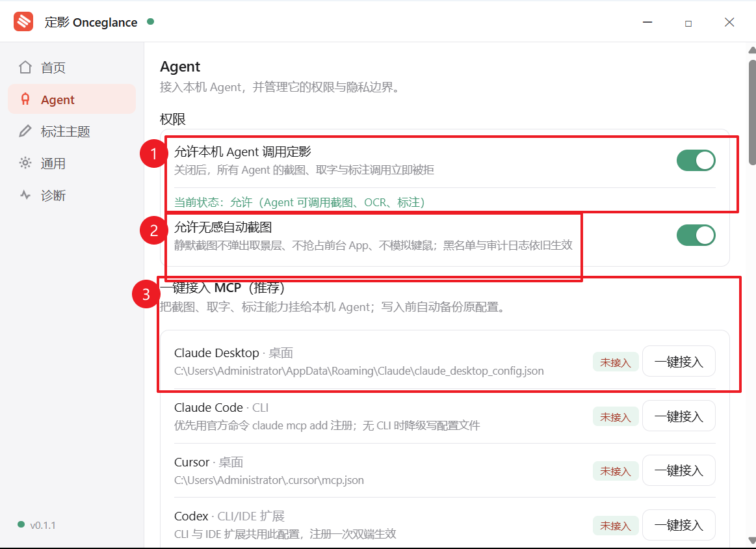The height and width of the screenshot is (549, 756).
Task: Disable the 允许无感自动截图 switch
Action: pyautogui.click(x=696, y=235)
